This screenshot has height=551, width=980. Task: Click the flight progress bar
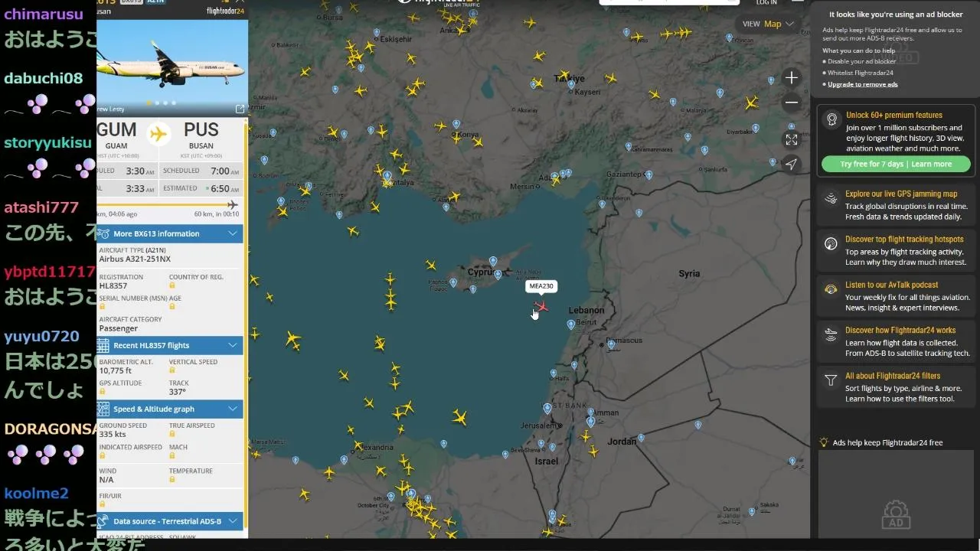point(168,204)
